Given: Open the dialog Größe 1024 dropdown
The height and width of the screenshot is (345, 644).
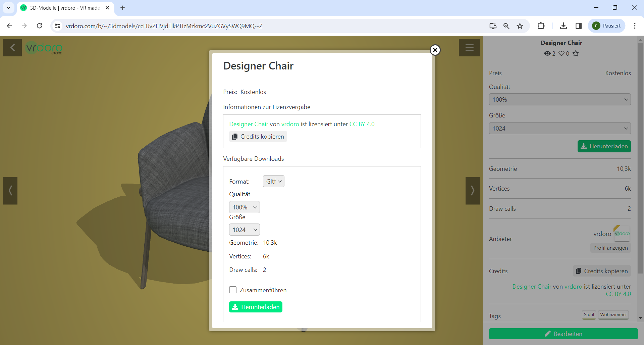Looking at the screenshot, I should point(244,230).
